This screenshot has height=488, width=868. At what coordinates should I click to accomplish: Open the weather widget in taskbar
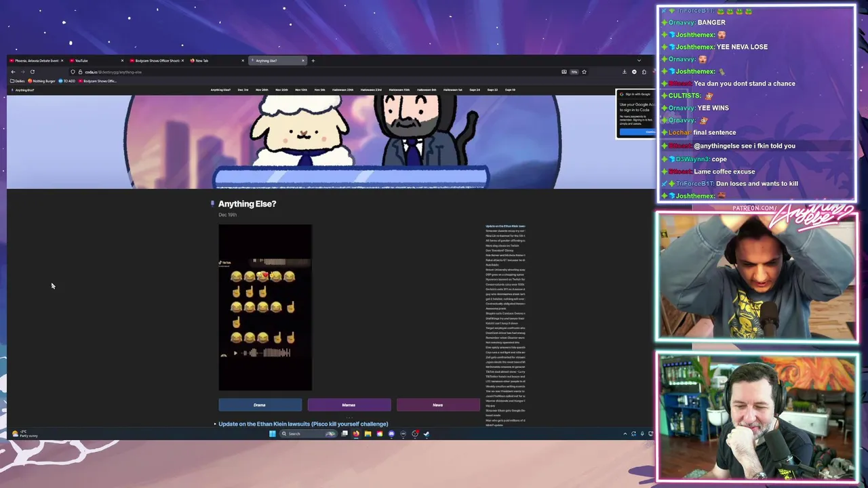click(x=24, y=434)
